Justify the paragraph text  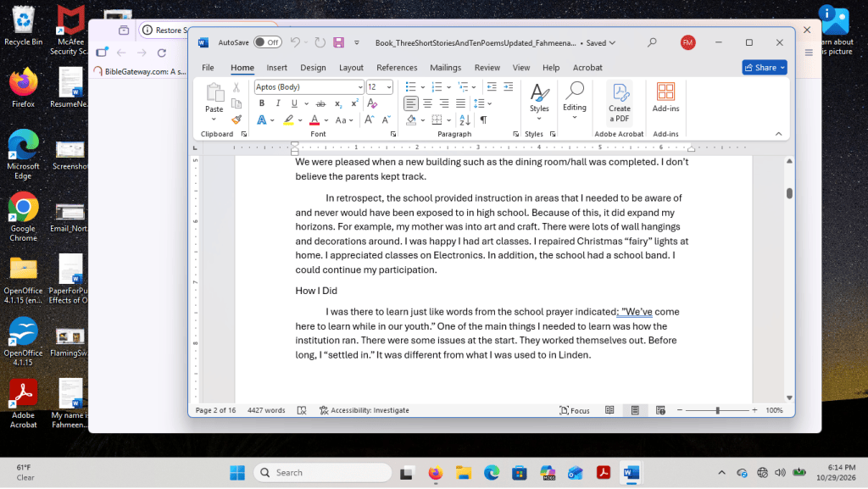pos(460,103)
